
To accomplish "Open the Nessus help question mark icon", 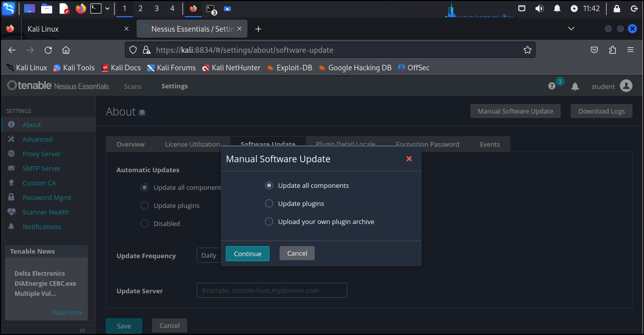I will tap(552, 86).
